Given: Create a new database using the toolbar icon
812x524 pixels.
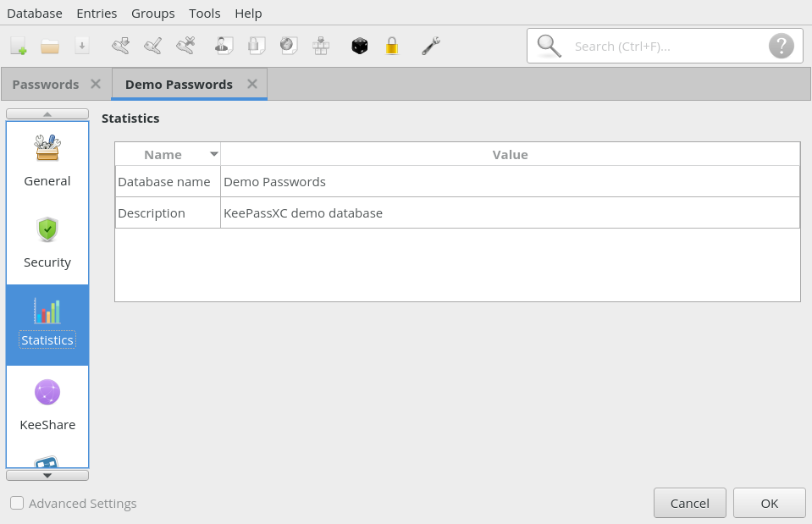Looking at the screenshot, I should point(18,46).
